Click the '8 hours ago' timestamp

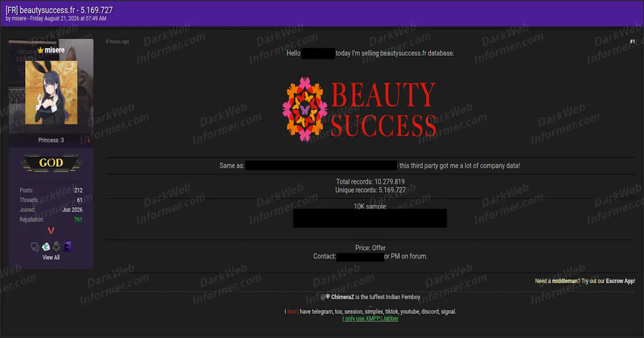(118, 41)
